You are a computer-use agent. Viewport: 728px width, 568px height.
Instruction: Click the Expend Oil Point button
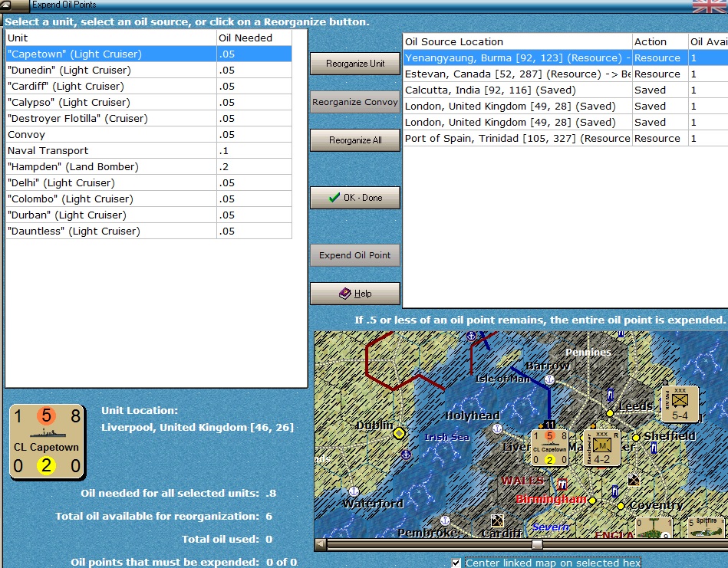354,255
